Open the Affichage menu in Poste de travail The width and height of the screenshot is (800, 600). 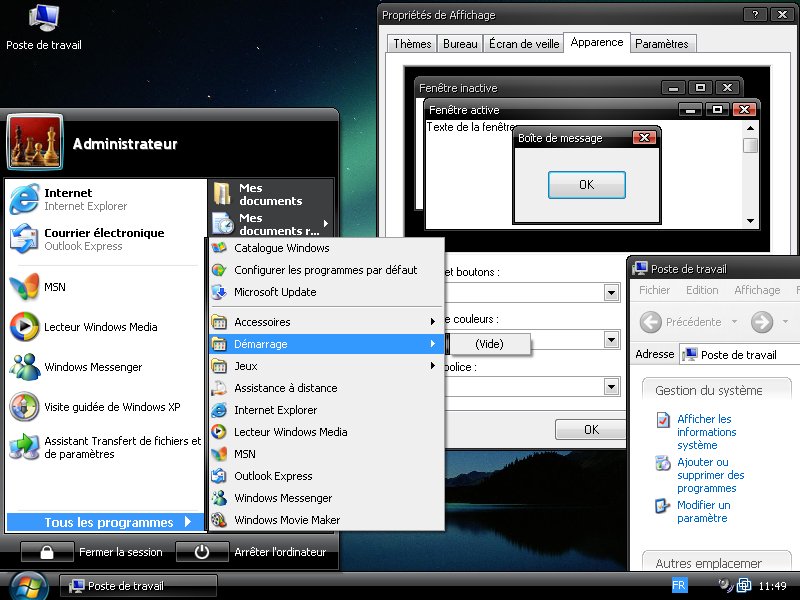(756, 290)
